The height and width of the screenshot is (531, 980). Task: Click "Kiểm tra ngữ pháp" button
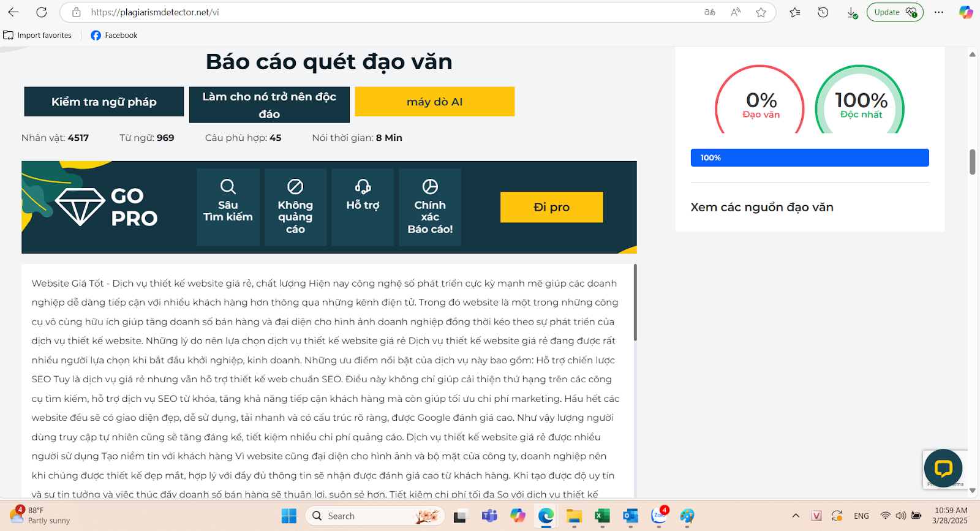(x=104, y=102)
